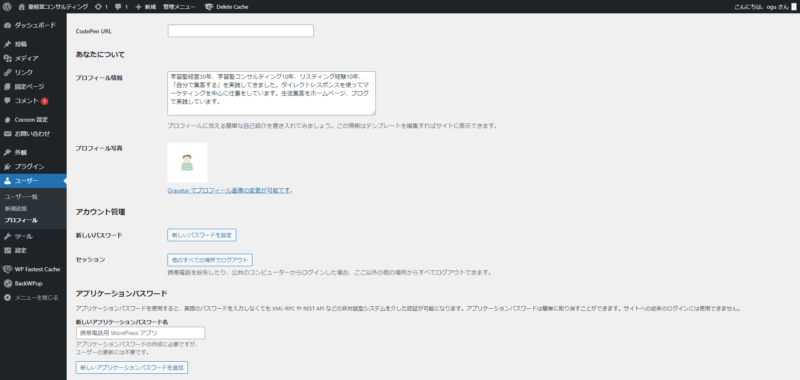Viewport: 800px width, 380px height.
Task: Click the updates counter icon in admin bar
Action: 101,7
